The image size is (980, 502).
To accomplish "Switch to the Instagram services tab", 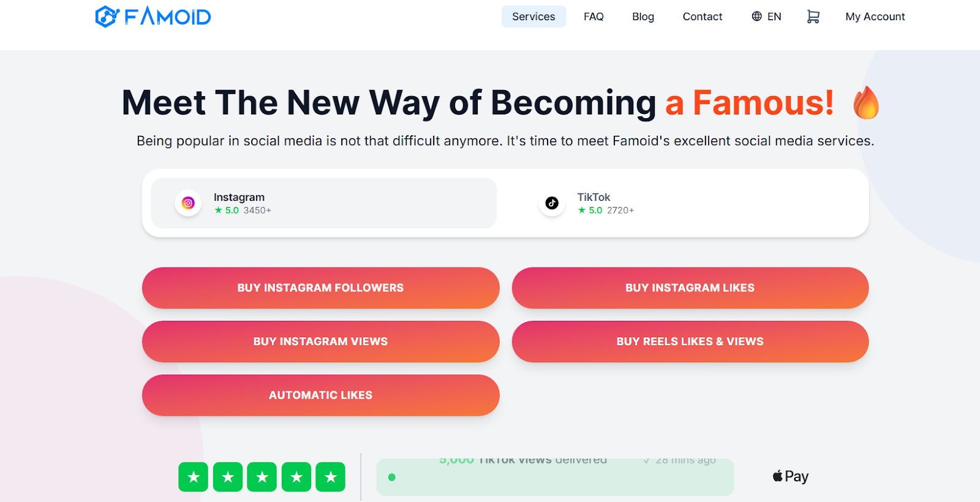I will coord(323,203).
